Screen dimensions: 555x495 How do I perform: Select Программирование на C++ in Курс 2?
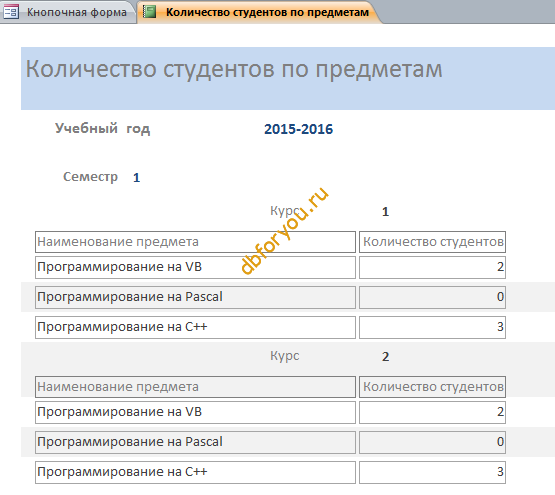[x=195, y=472]
